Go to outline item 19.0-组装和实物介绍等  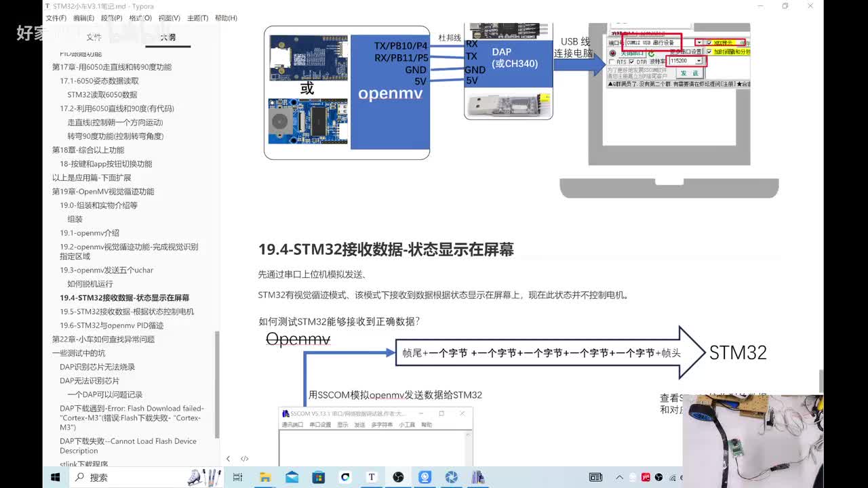[98, 205]
